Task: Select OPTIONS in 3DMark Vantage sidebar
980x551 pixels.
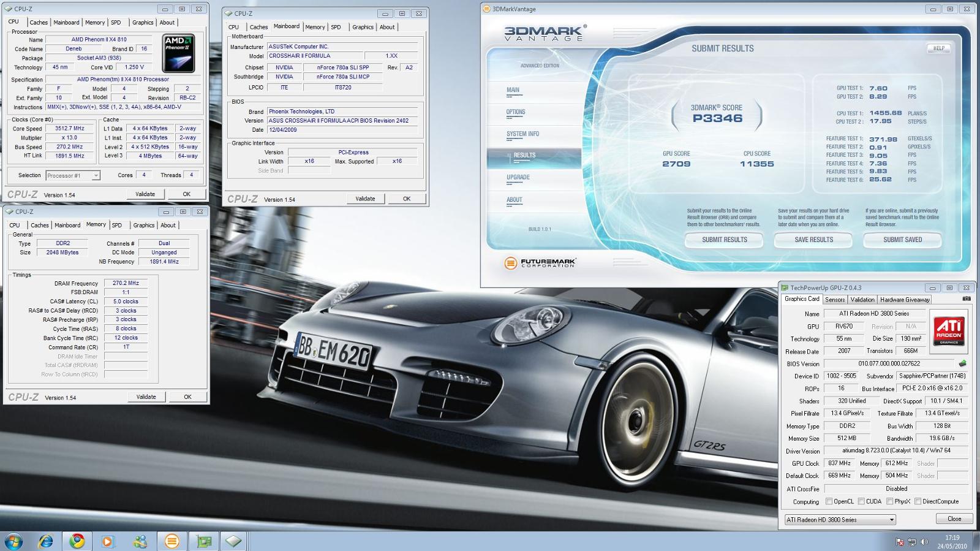Action: click(x=516, y=112)
